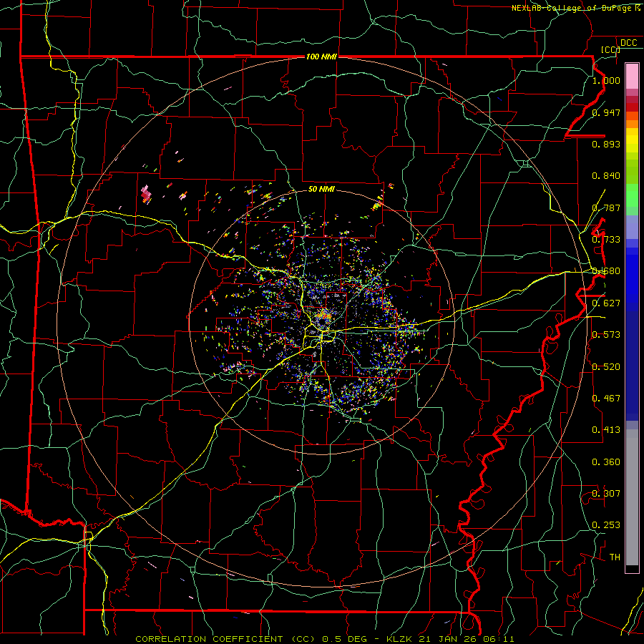Click the 100 NMI range ring label
The image size is (644, 644).
pyautogui.click(x=321, y=57)
